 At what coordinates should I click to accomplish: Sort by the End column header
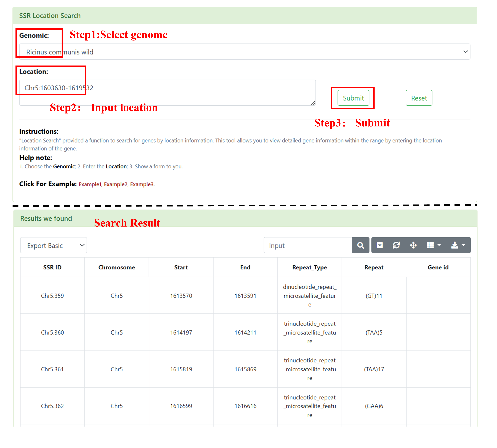tap(245, 267)
